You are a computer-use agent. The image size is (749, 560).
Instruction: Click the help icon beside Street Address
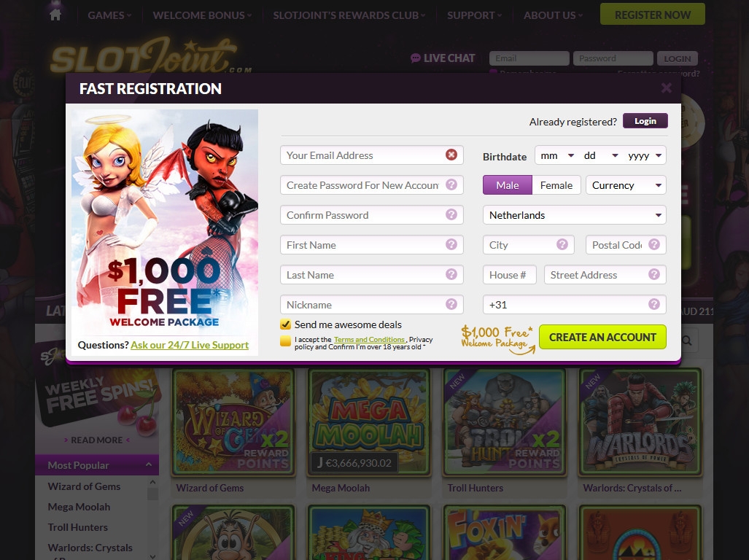click(654, 274)
